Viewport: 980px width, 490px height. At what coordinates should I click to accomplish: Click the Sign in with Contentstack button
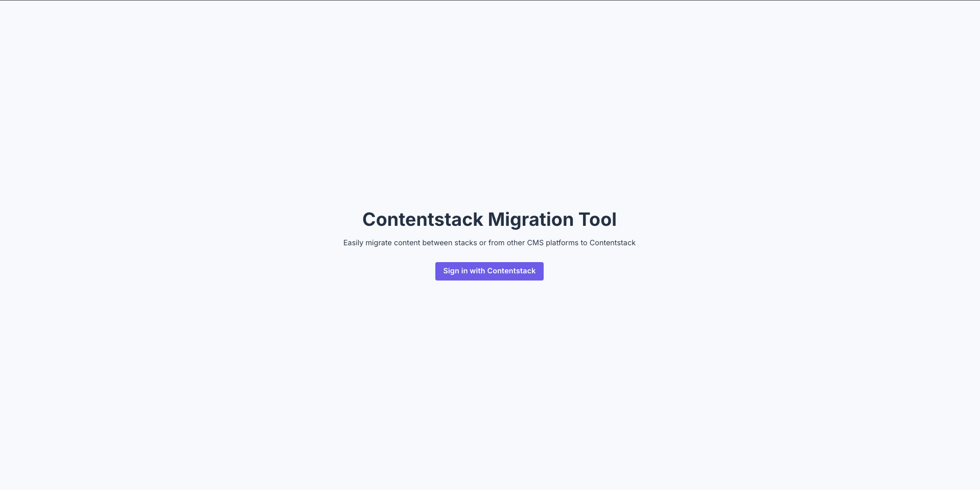pyautogui.click(x=489, y=271)
